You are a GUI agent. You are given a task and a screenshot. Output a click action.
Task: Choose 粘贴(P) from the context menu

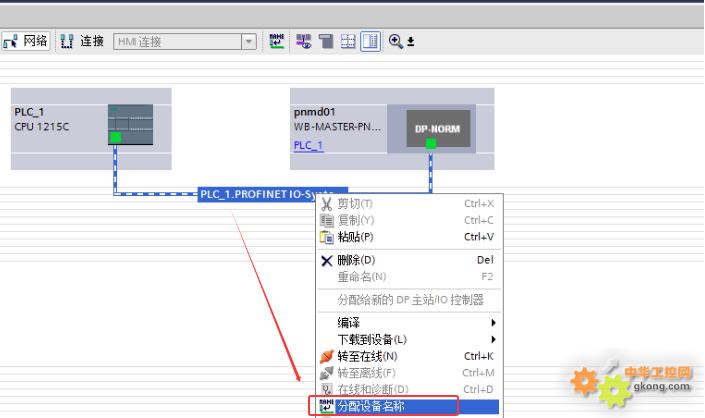coord(355,237)
